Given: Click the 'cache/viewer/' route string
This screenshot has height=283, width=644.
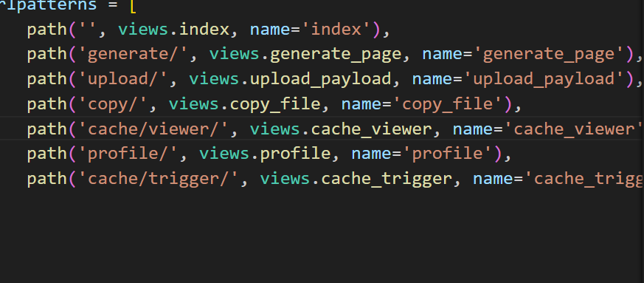Looking at the screenshot, I should 153,129.
